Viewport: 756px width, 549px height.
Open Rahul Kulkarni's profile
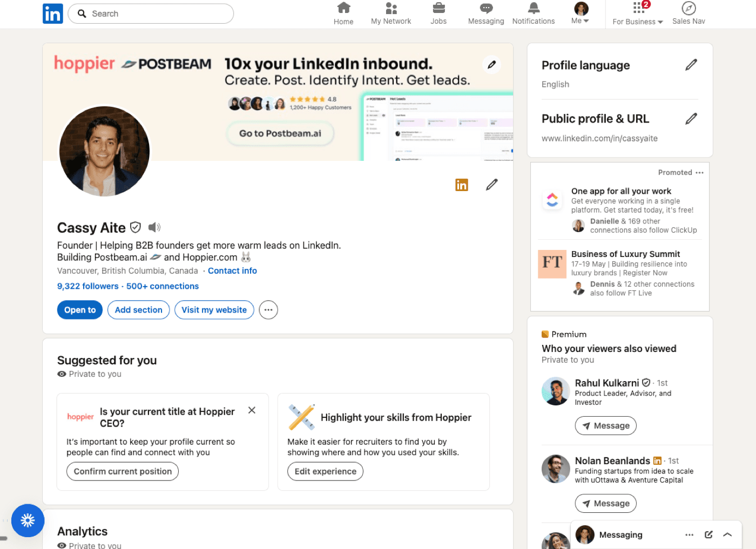pos(607,383)
